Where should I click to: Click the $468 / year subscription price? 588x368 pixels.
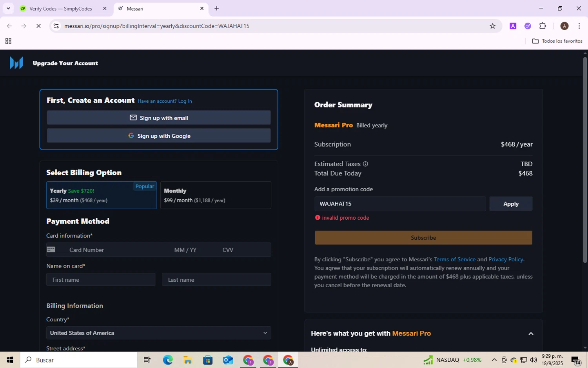point(517,144)
